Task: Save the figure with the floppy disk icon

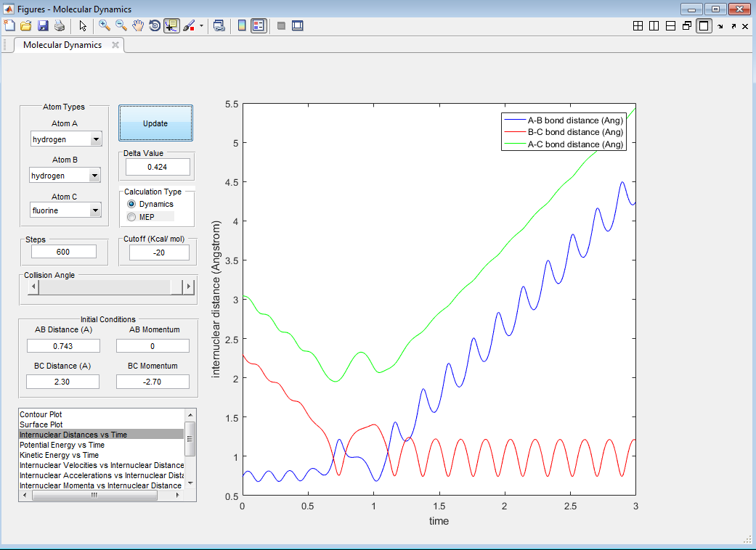Action: coord(43,26)
